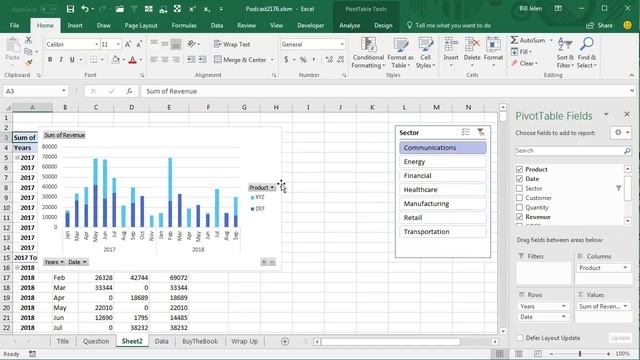This screenshot has width=640, height=360.
Task: Open the Product dropdown in Columns area
Action: click(625, 268)
